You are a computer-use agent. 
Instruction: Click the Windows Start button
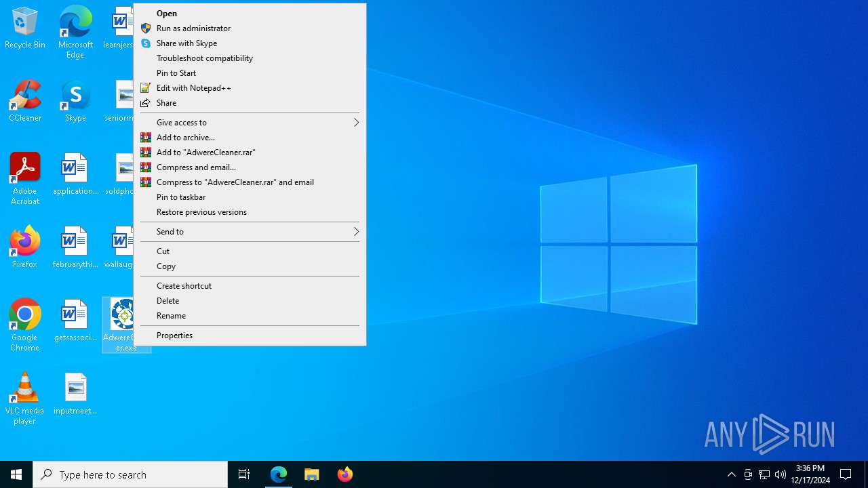(16, 474)
